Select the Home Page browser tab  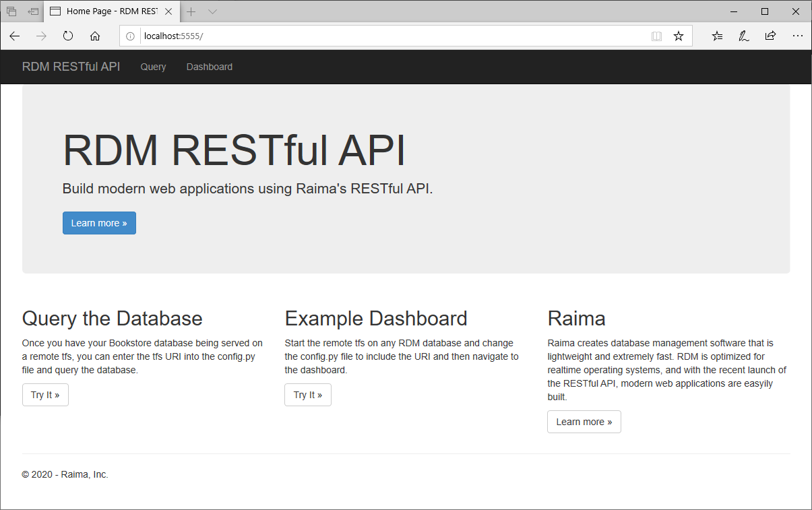pyautogui.click(x=112, y=11)
